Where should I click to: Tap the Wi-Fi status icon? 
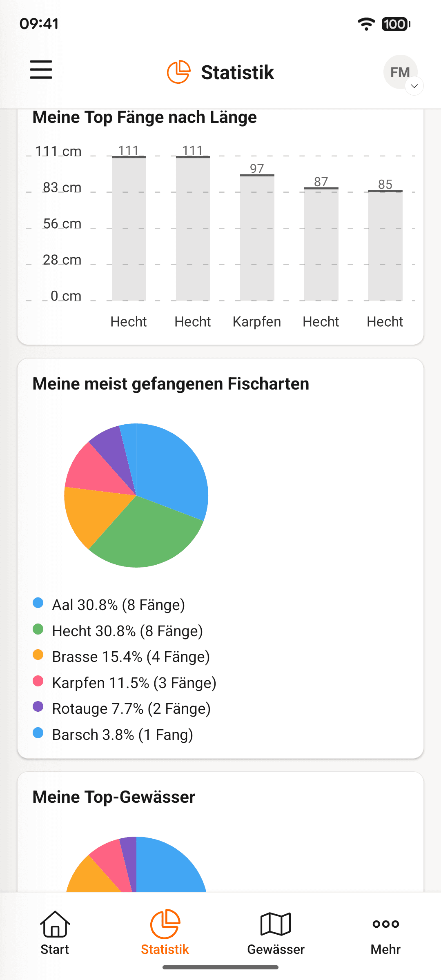tap(366, 24)
